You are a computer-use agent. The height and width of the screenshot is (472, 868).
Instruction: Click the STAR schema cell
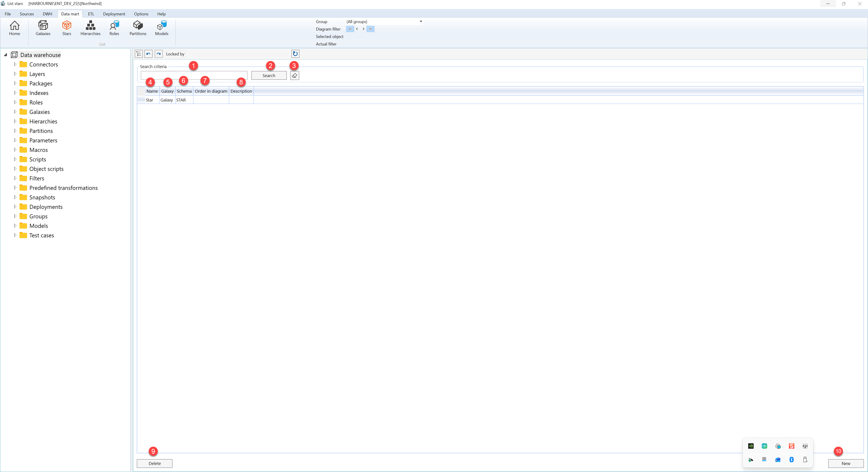[x=184, y=100]
